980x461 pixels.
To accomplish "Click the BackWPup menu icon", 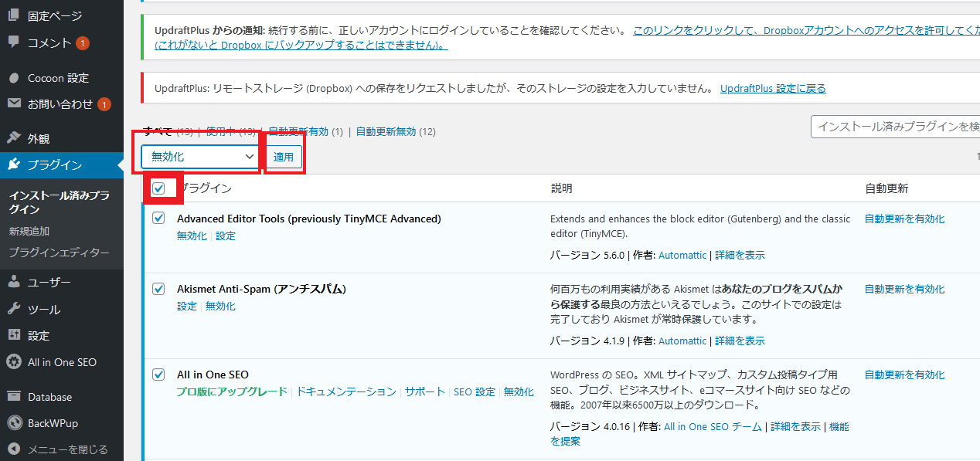I will coord(14,423).
